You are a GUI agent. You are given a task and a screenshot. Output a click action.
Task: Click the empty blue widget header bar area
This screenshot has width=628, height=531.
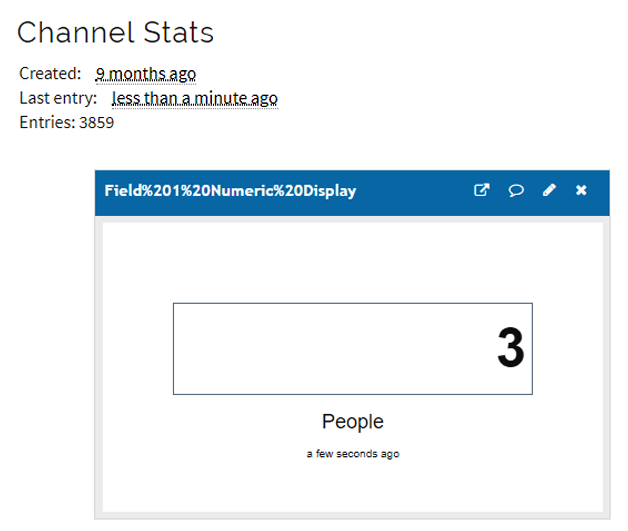415,190
